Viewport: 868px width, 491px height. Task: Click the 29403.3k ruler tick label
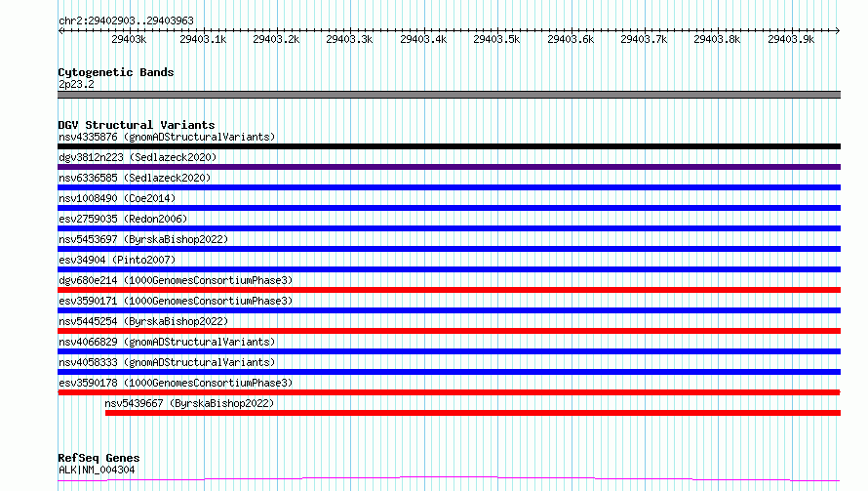point(349,39)
